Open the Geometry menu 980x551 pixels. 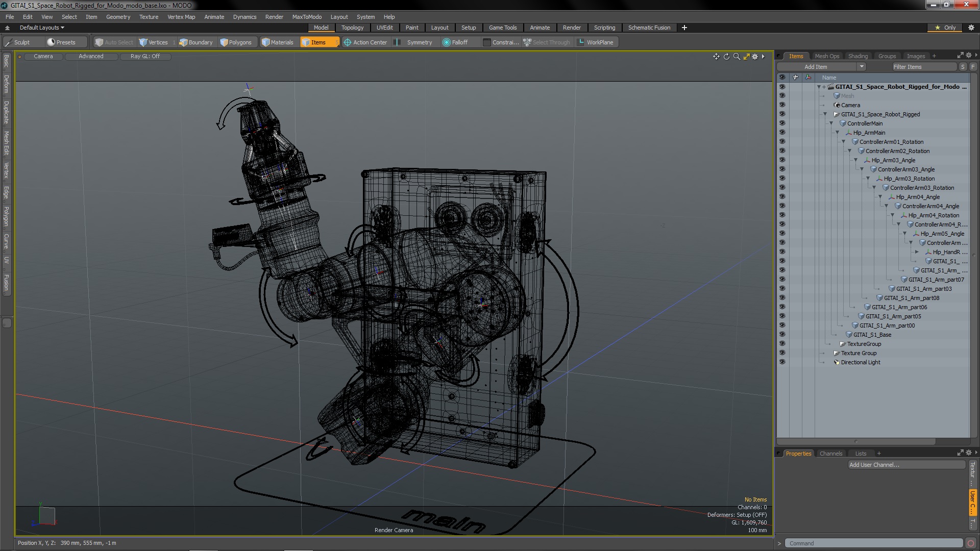[118, 17]
